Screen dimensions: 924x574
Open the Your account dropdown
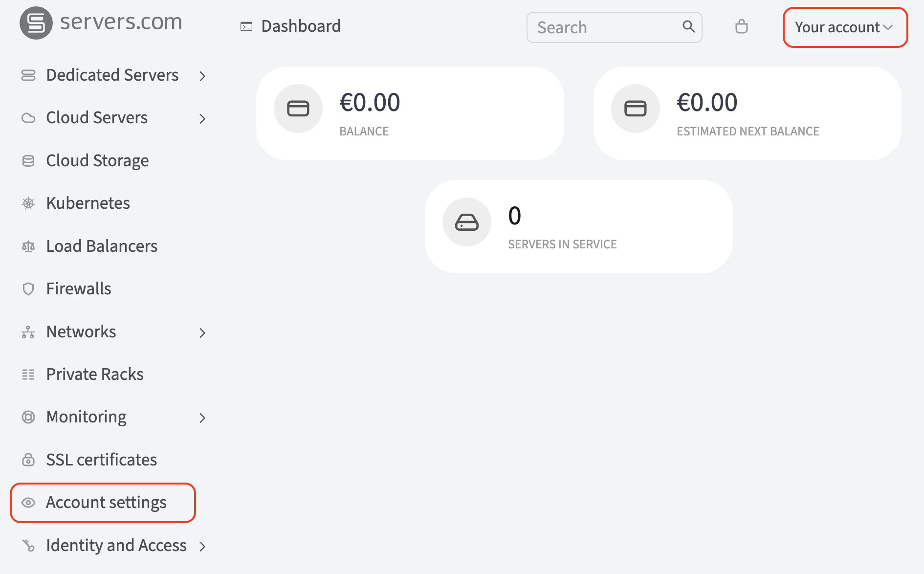pos(845,27)
